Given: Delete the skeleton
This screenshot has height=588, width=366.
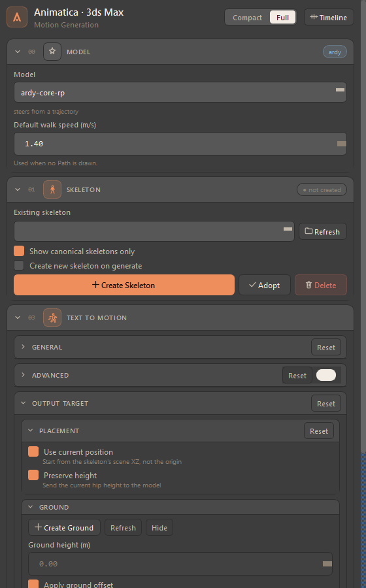Looking at the screenshot, I should click(321, 285).
